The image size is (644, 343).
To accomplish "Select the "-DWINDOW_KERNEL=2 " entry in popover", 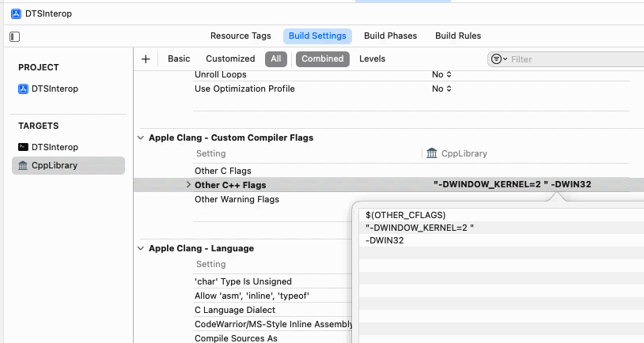I will click(419, 228).
